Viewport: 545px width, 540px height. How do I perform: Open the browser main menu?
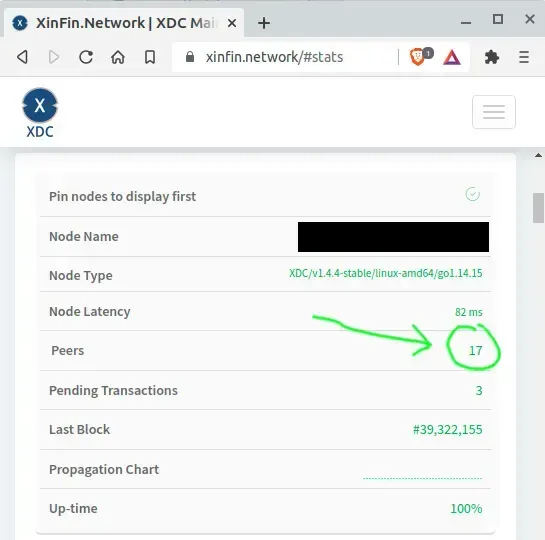pos(524,57)
